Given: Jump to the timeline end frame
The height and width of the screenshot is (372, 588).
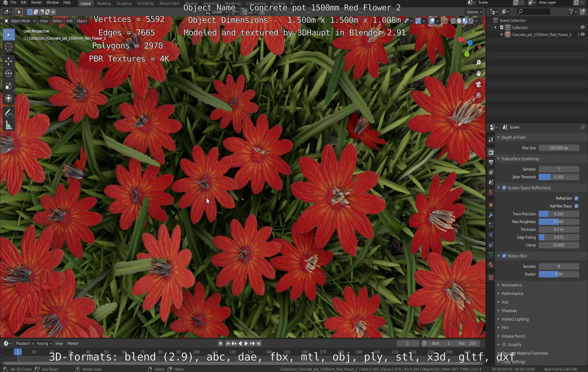Looking at the screenshot, I should 259,343.
